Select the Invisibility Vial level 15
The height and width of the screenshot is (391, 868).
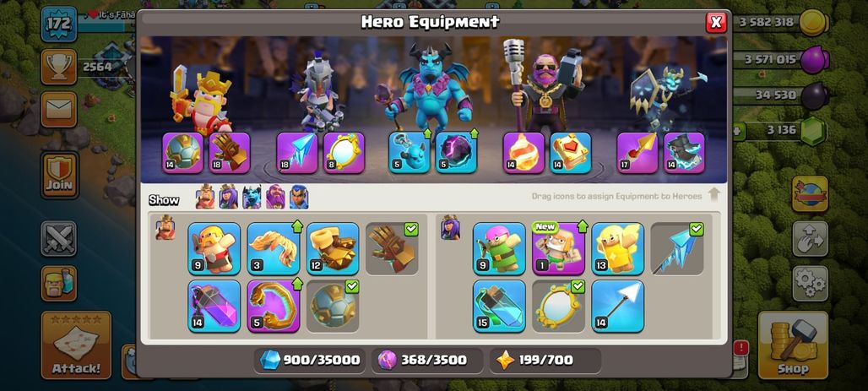[499, 307]
